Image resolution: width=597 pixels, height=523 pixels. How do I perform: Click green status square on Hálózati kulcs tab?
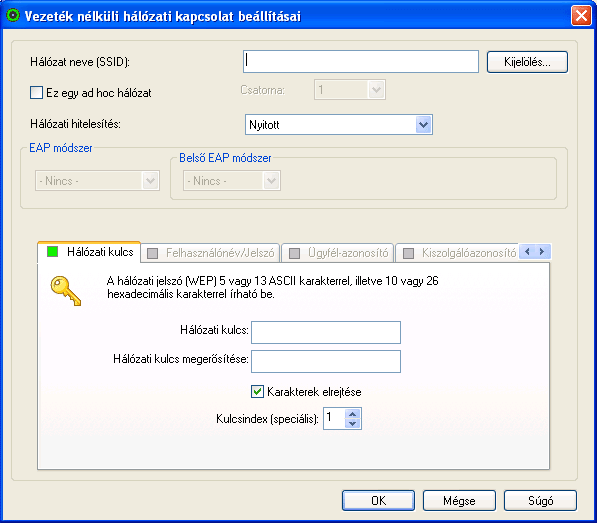tap(52, 252)
